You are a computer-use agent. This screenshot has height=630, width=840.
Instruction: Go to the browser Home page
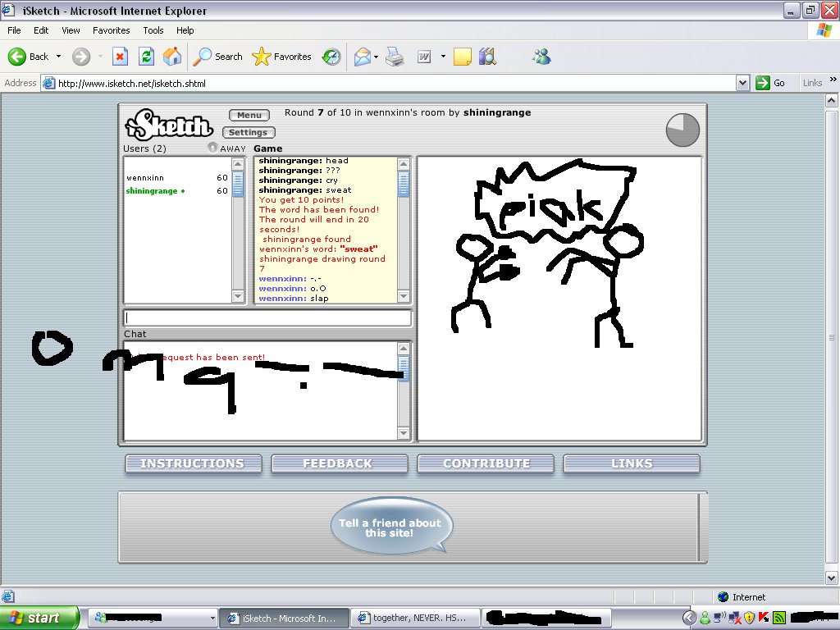tap(172, 57)
